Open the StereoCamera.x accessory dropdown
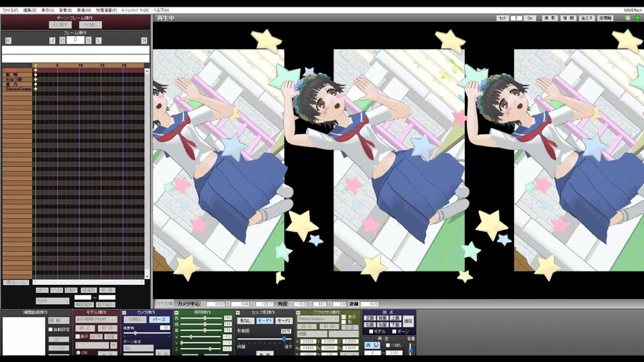This screenshot has width=644, height=362. pyautogui.click(x=318, y=319)
